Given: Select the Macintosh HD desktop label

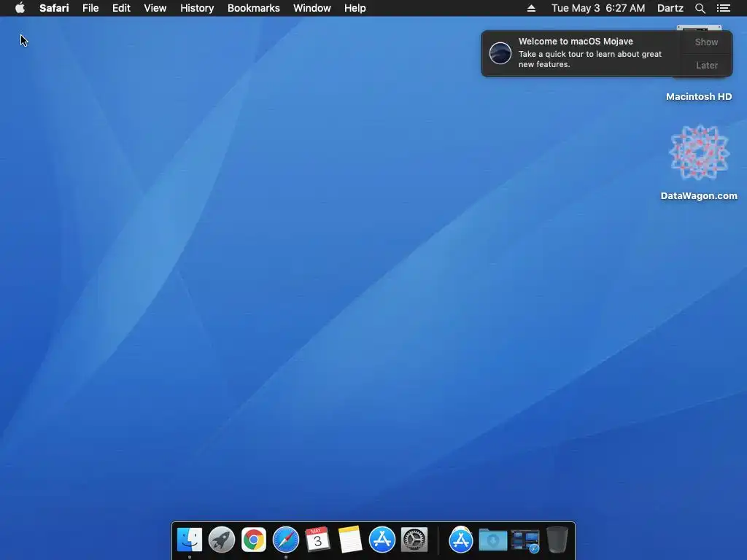Looking at the screenshot, I should tap(698, 97).
